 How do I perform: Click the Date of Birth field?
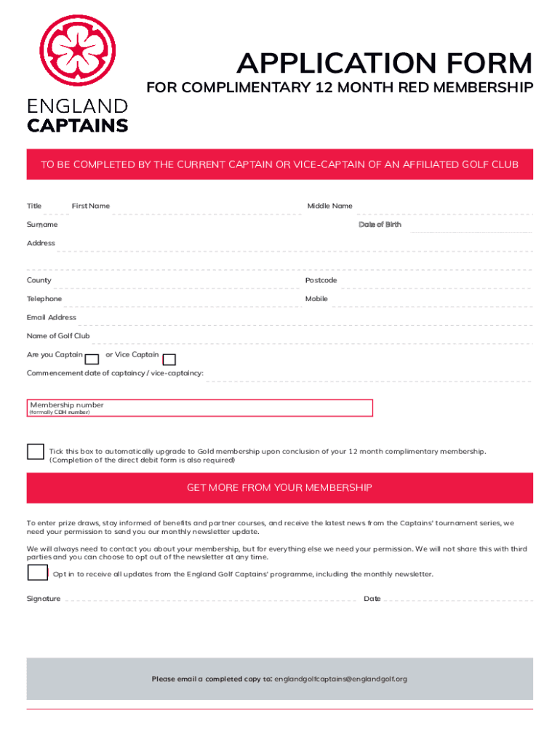click(469, 228)
